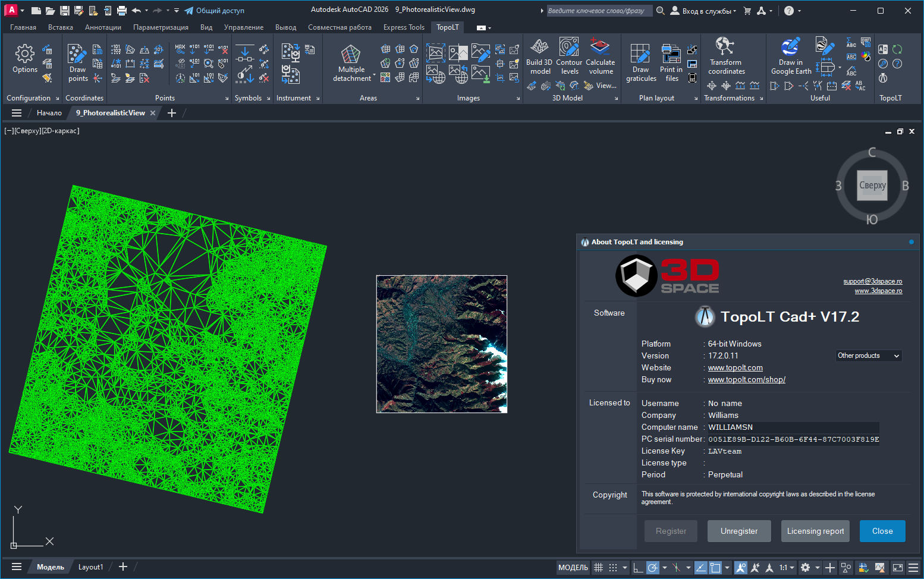Select the Draw graticules tool
This screenshot has height=579, width=924.
click(640, 58)
